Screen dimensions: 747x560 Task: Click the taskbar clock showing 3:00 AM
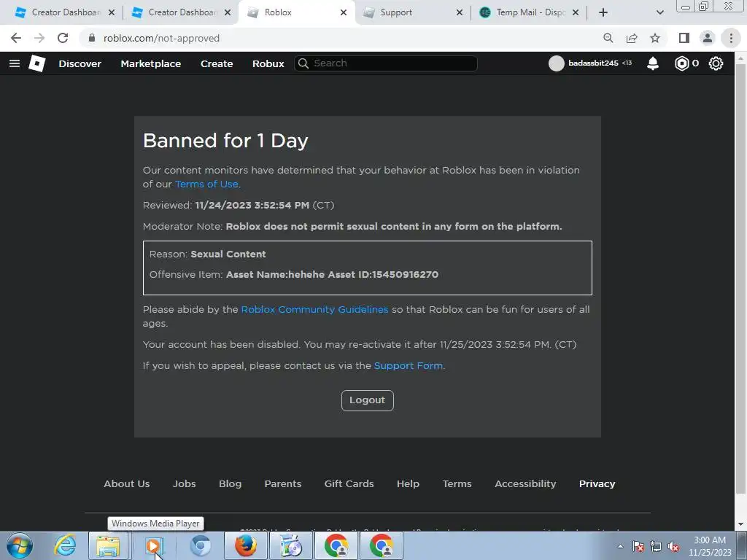[x=710, y=546]
